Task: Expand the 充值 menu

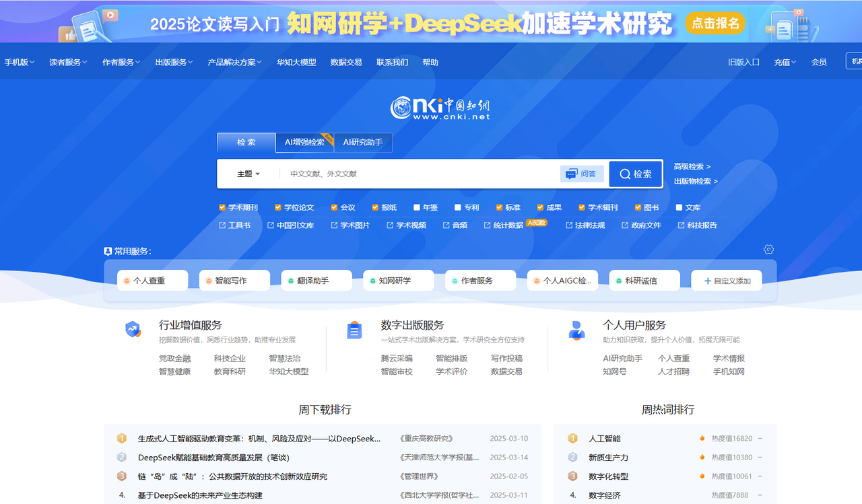Action: tap(785, 62)
